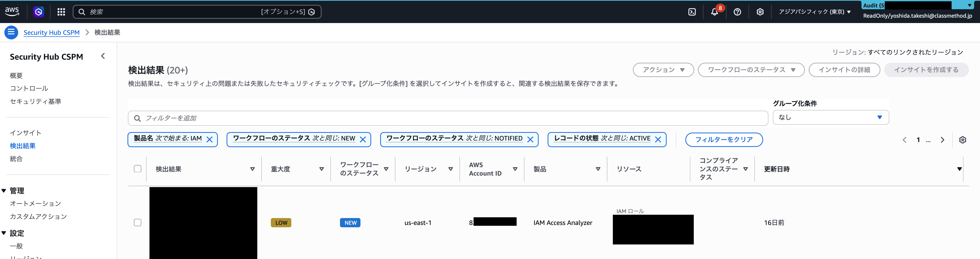
Task: Focus the フィルターを追加 filter field
Action: point(448,118)
